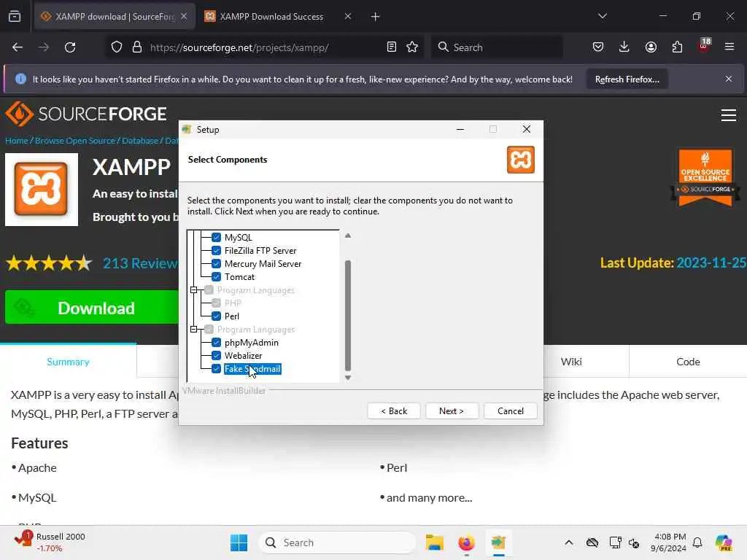Uncheck the MySQL component checkbox
Viewport: 747px width, 560px height.
click(216, 237)
